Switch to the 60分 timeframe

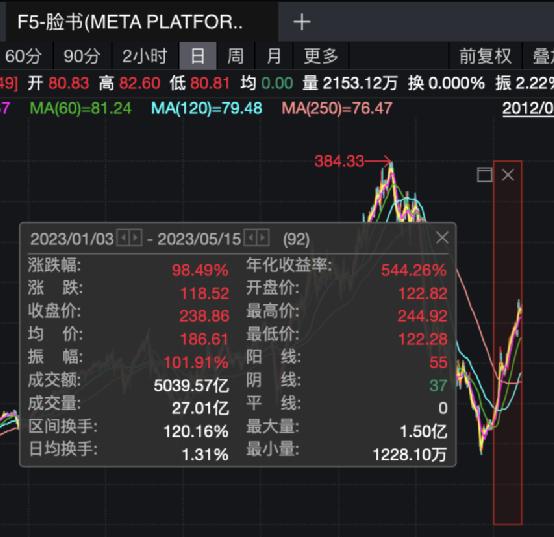[23, 56]
